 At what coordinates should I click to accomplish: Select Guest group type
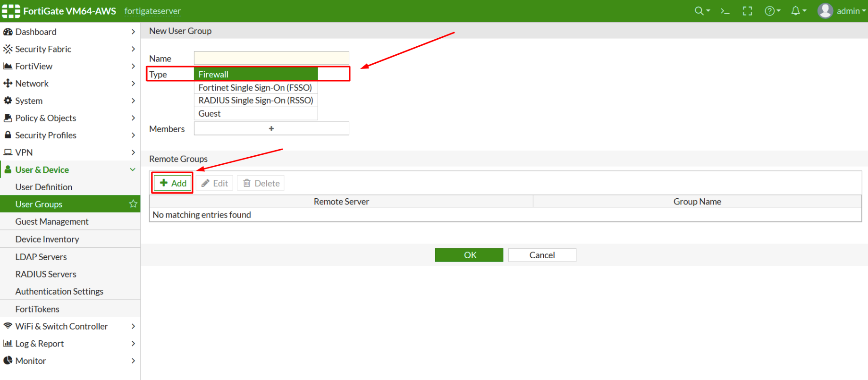(256, 113)
